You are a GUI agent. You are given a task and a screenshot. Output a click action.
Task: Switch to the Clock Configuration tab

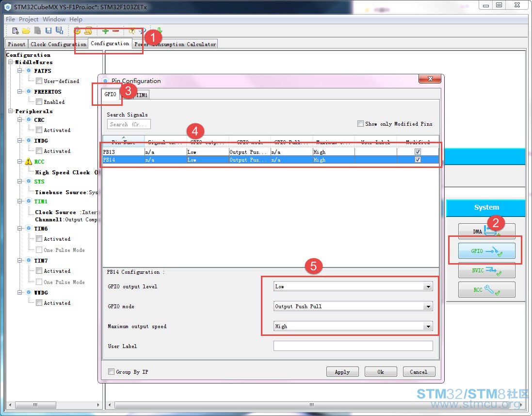(58, 44)
